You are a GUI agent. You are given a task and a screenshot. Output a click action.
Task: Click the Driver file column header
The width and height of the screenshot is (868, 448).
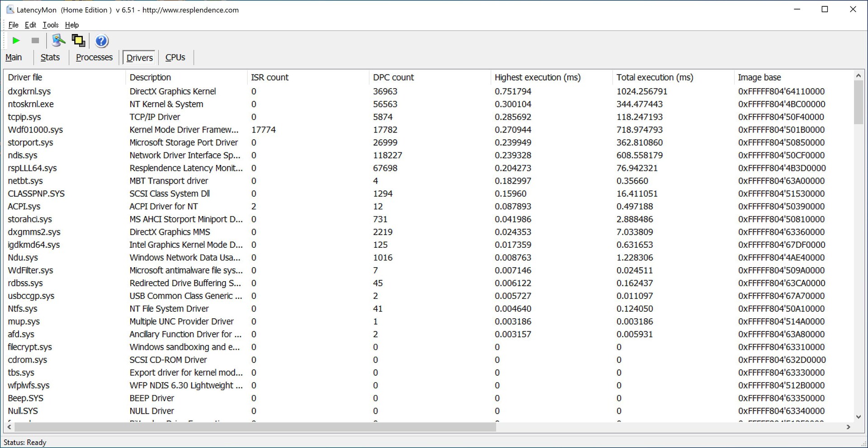click(x=25, y=77)
